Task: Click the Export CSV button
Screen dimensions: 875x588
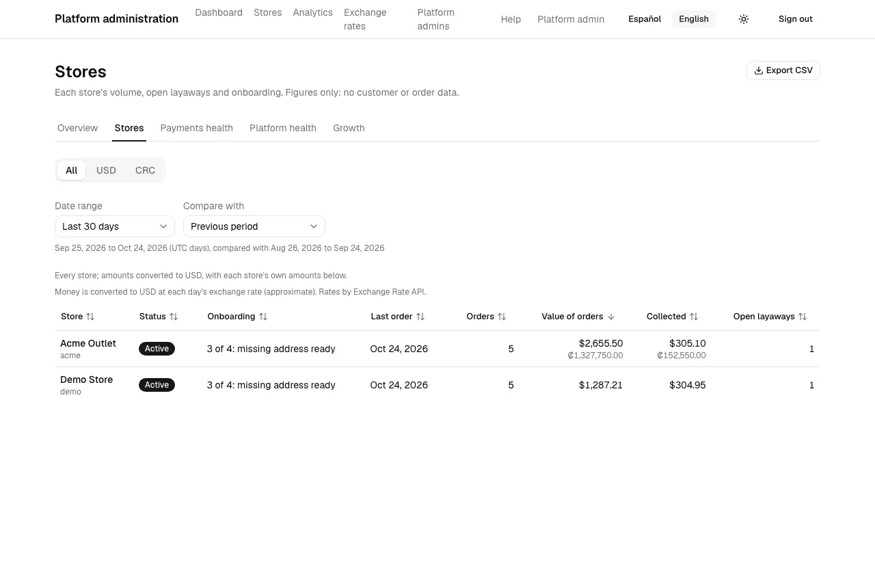Action: [783, 70]
